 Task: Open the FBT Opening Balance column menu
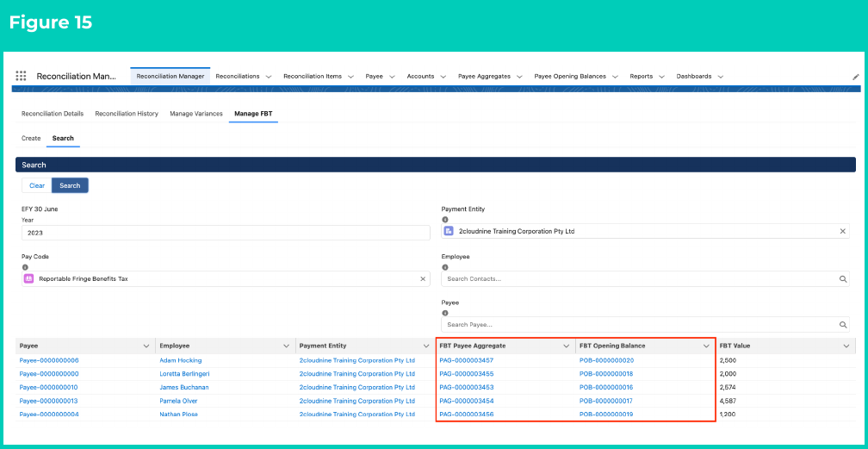coord(706,346)
